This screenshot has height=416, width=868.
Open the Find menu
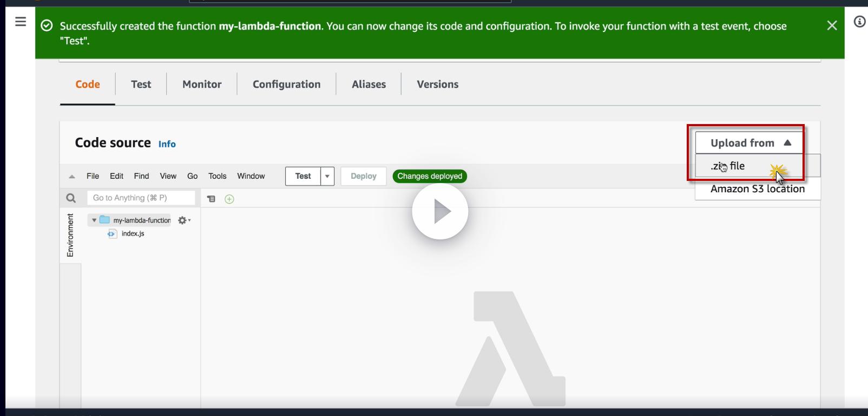coord(141,176)
